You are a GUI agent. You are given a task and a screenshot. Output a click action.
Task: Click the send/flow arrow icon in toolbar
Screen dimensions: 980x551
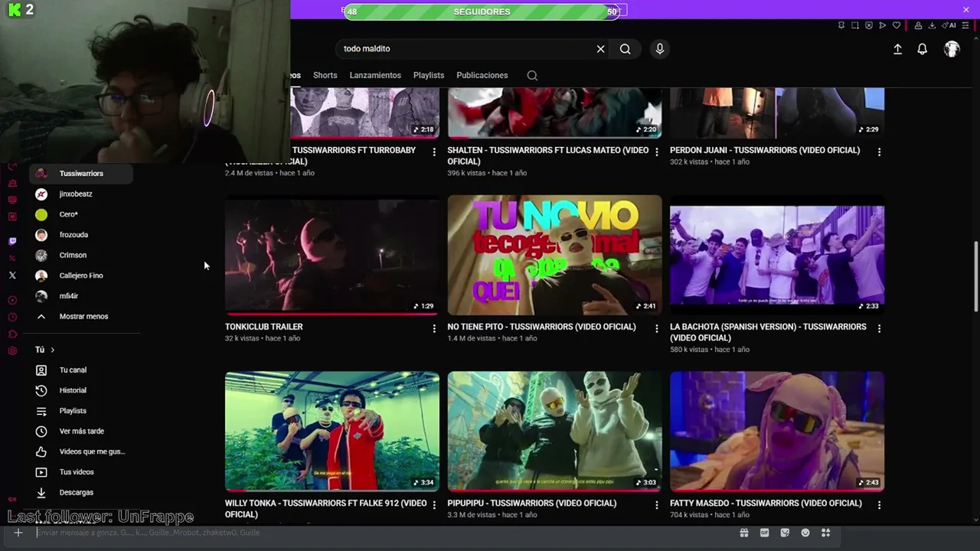tap(883, 25)
